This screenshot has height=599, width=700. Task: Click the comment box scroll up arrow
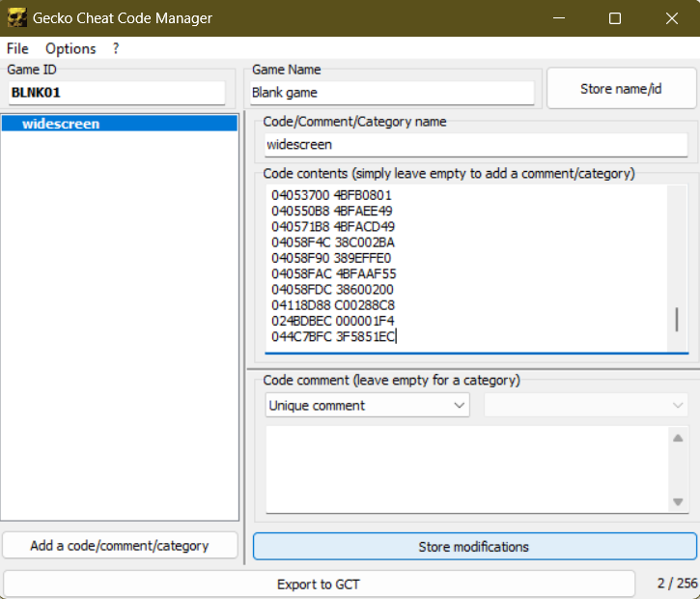coord(678,438)
